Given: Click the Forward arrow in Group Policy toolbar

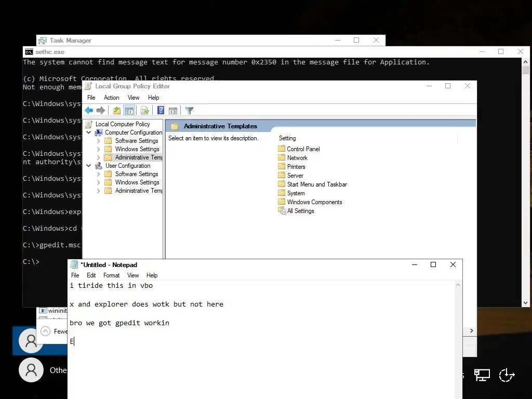Looking at the screenshot, I should coord(101,110).
